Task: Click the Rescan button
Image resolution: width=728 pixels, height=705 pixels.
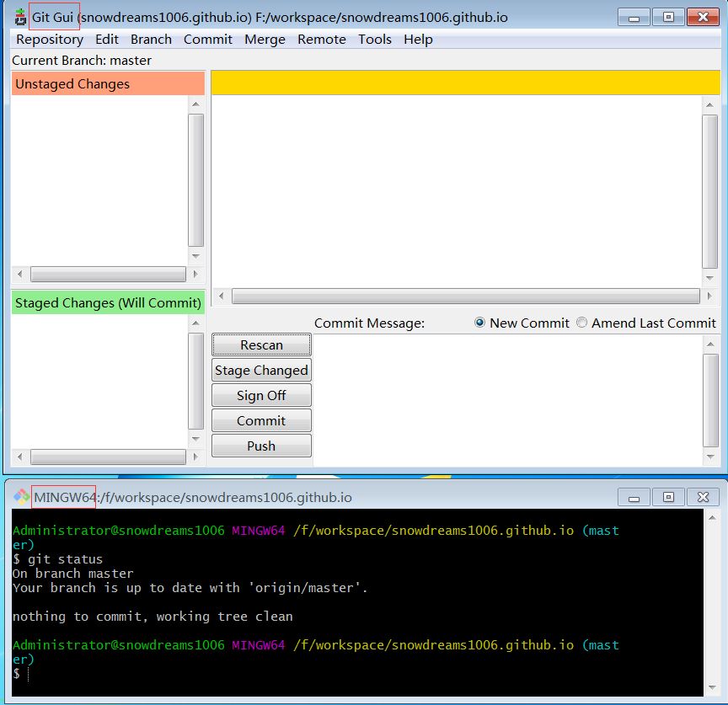Action: coord(261,344)
